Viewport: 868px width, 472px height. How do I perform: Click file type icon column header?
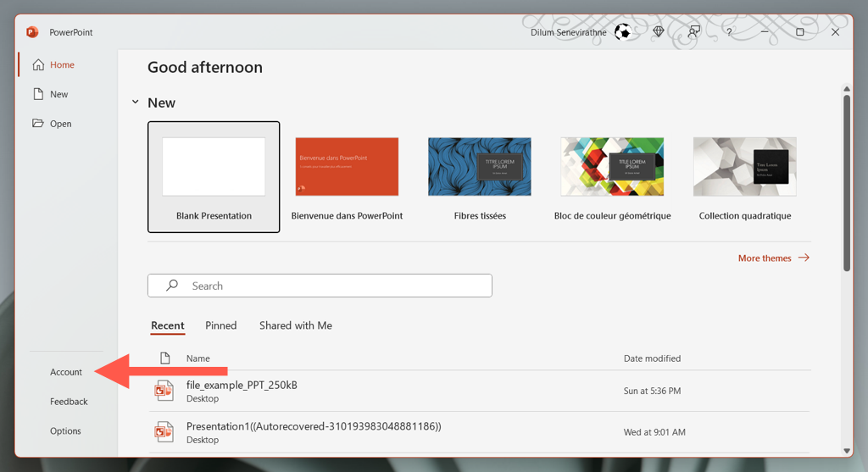(164, 358)
